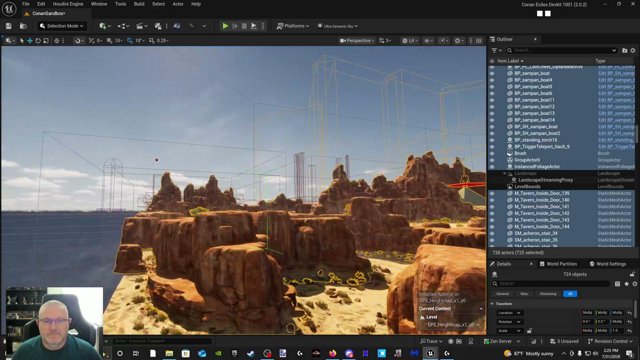Click the Unreal Engine icon in Windows taskbar
The width and height of the screenshot is (640, 360).
(x=430, y=353)
